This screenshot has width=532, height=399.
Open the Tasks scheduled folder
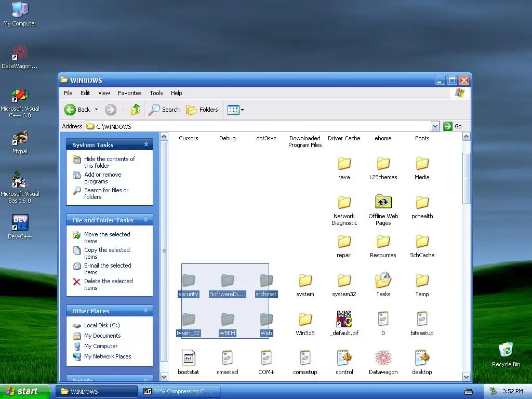coord(383,280)
